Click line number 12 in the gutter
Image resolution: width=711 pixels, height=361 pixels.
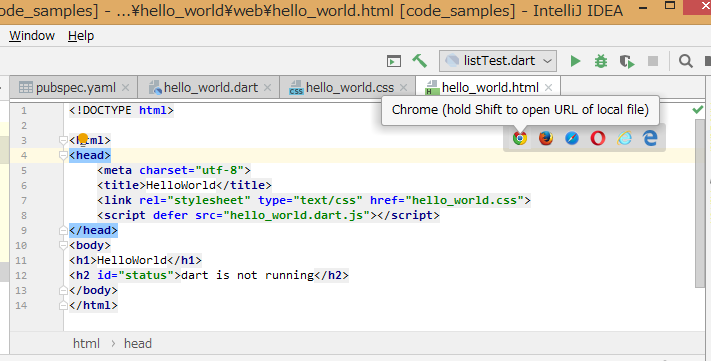click(21, 275)
